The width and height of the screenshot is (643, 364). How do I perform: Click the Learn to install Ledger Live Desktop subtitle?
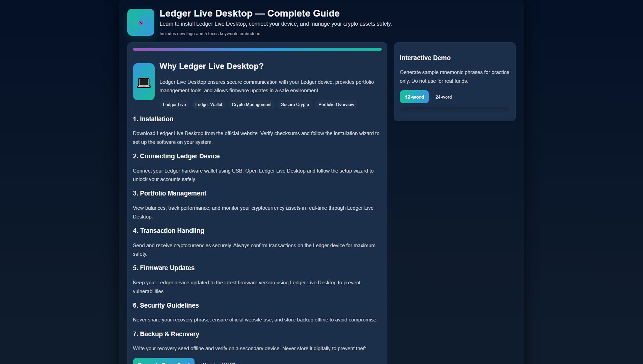click(276, 24)
